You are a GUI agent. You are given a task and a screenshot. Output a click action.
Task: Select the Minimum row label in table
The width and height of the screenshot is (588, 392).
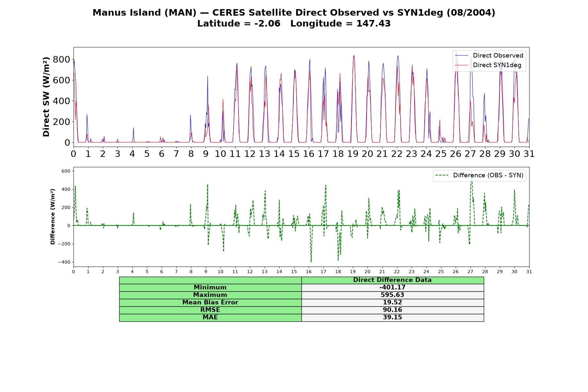pyautogui.click(x=210, y=287)
